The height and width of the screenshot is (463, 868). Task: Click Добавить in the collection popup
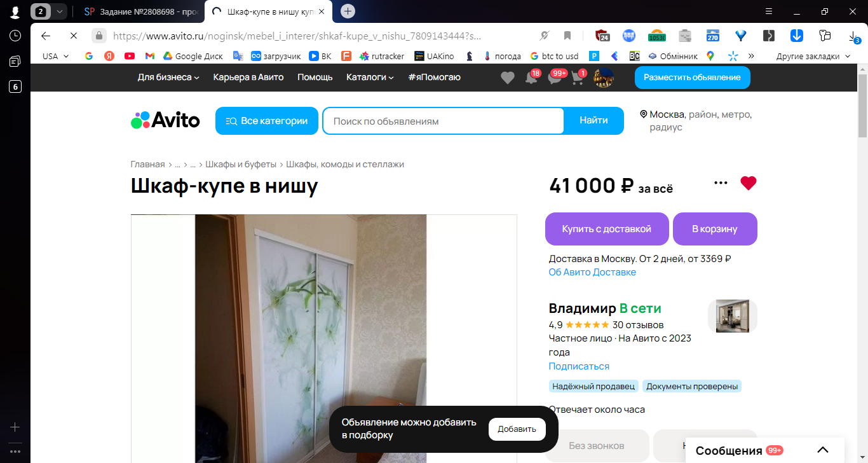click(x=517, y=429)
